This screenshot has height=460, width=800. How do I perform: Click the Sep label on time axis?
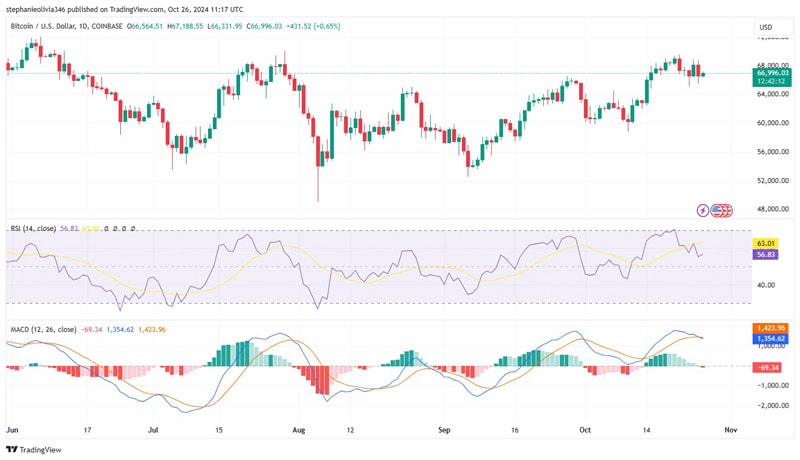click(x=444, y=430)
